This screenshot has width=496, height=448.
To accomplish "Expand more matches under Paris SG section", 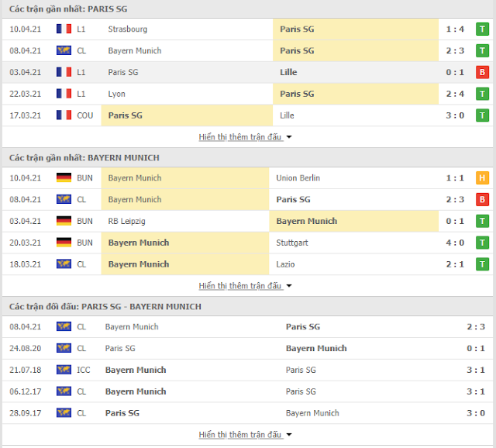I will click(x=245, y=137).
